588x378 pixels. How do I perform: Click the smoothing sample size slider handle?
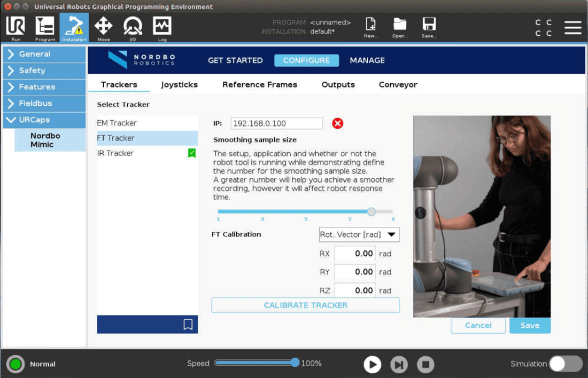[372, 211]
